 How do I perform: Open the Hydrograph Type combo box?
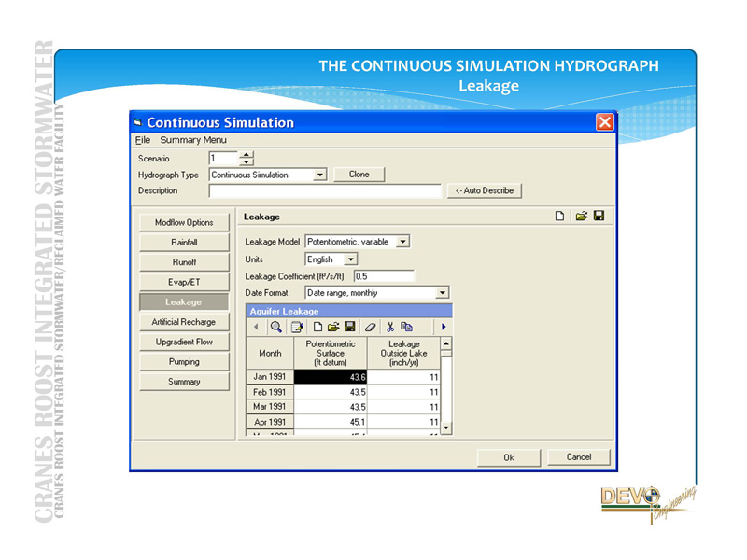point(319,175)
